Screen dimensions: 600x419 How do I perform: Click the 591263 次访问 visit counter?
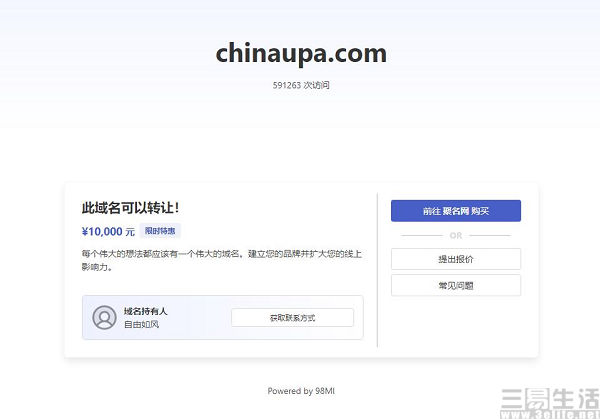click(301, 85)
